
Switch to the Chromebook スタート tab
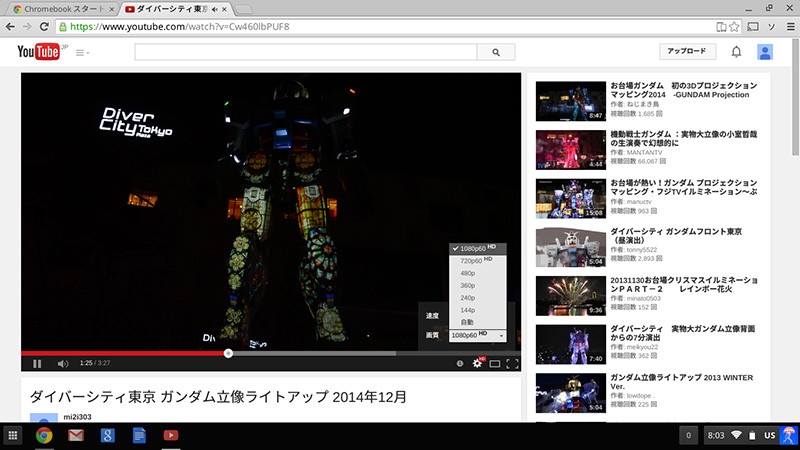pos(60,9)
